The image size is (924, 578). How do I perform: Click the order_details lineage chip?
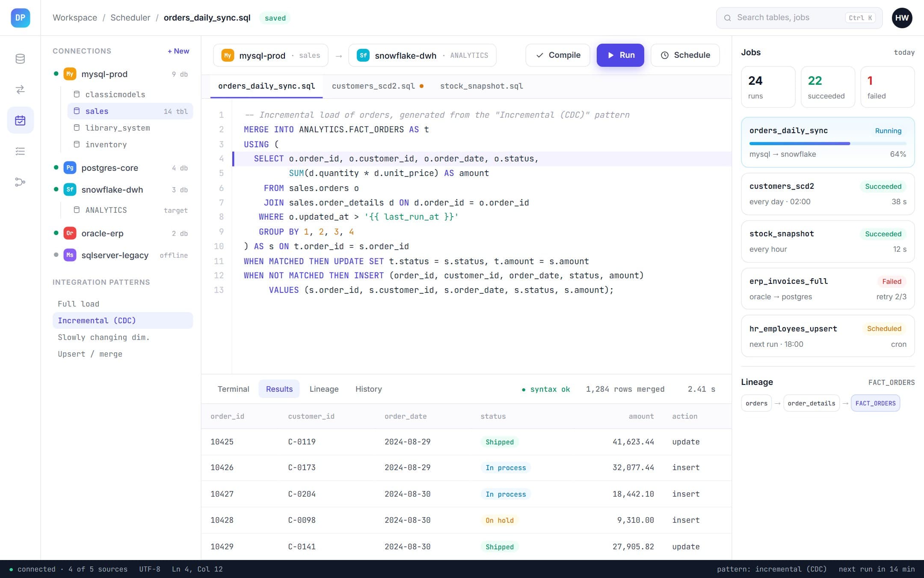811,403
